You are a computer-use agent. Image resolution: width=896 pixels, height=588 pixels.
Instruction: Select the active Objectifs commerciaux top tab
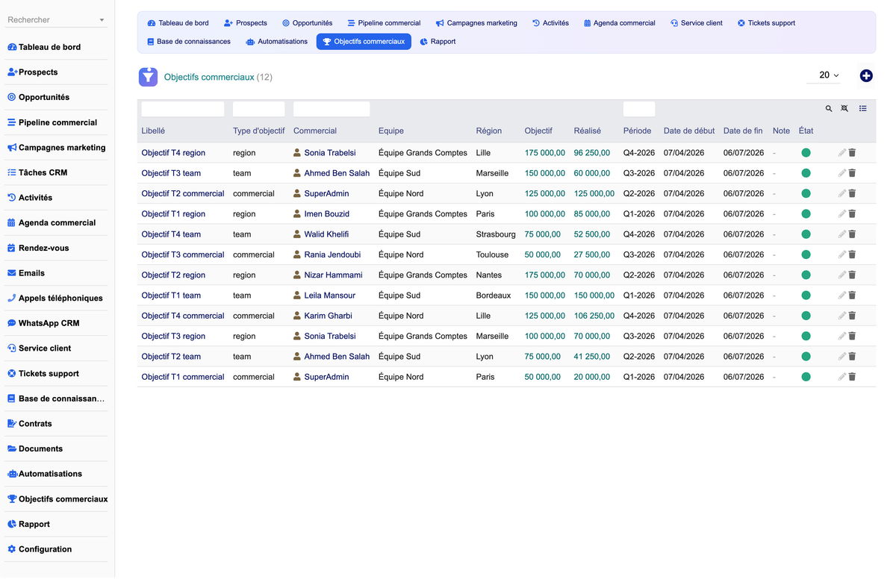pyautogui.click(x=364, y=42)
